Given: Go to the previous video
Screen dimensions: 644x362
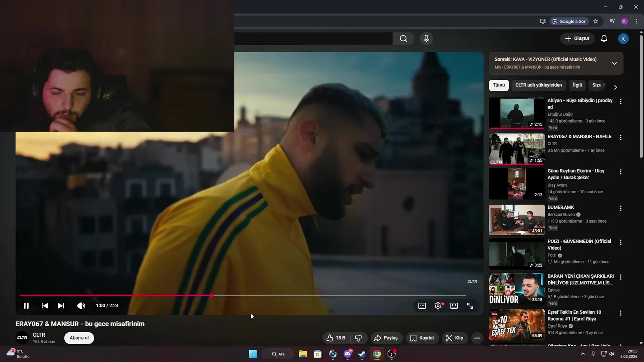Looking at the screenshot, I should [45, 306].
